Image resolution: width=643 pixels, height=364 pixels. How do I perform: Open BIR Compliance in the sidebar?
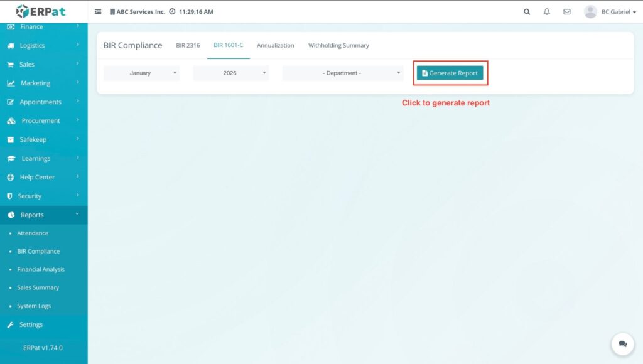pyautogui.click(x=38, y=251)
